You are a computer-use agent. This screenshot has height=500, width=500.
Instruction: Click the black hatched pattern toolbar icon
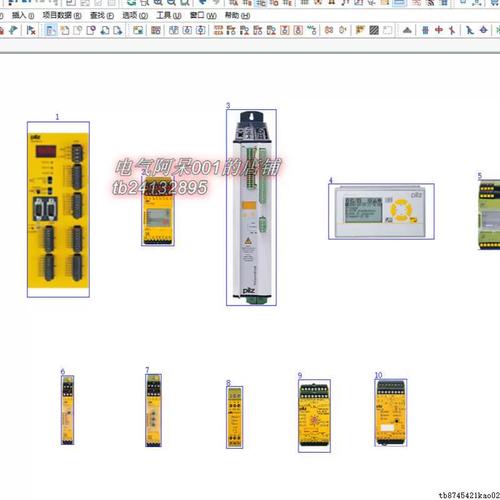coord(374,30)
